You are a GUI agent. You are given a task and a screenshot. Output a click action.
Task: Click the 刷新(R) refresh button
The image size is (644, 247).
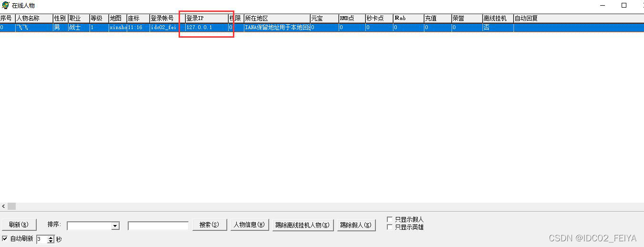pos(19,225)
